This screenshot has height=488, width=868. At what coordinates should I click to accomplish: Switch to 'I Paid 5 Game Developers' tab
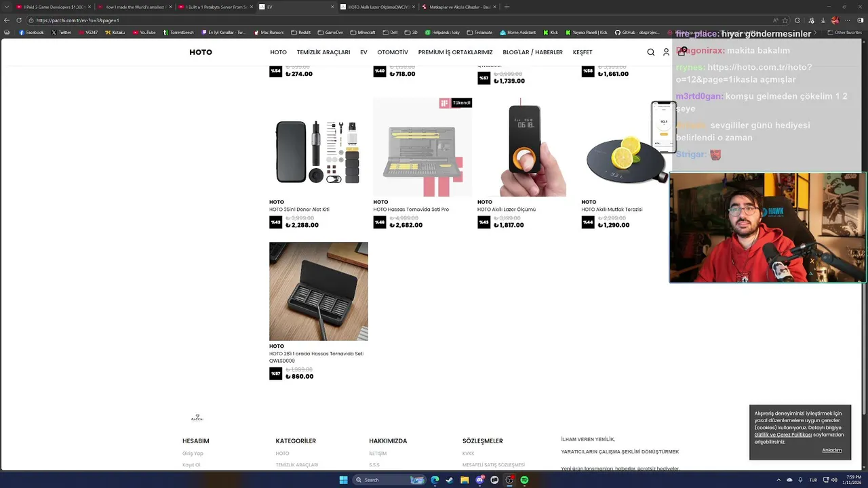click(53, 7)
